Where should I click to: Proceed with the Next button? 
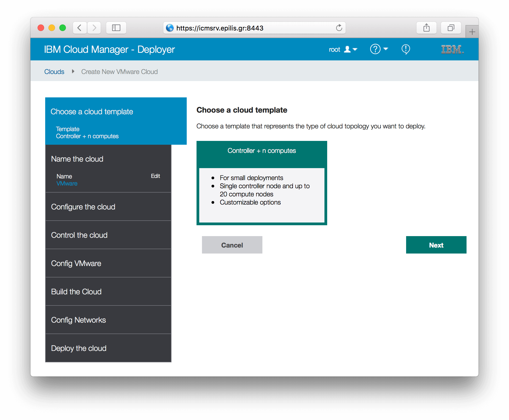(436, 245)
